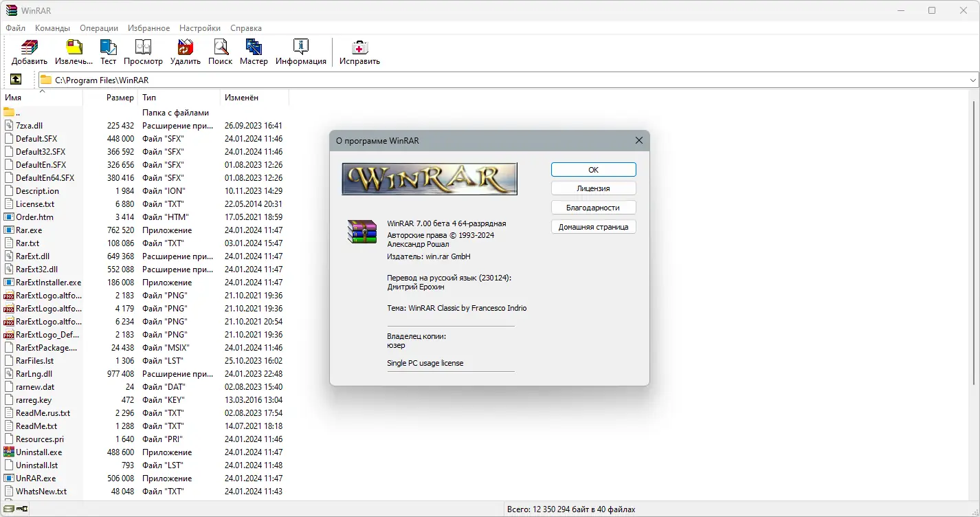This screenshot has height=517, width=980.
Task: Click the WinRAR logo banner in dialog
Action: click(x=430, y=179)
